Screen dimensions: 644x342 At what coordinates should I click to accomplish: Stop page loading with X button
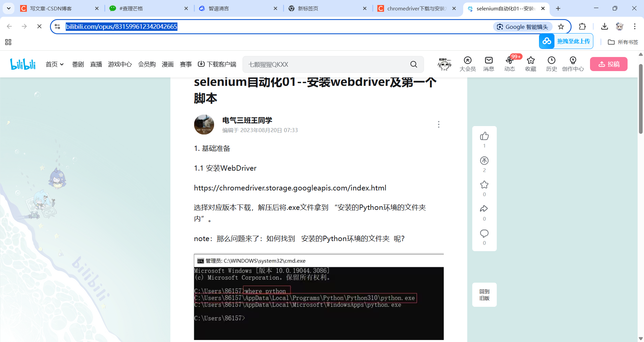pos(39,26)
